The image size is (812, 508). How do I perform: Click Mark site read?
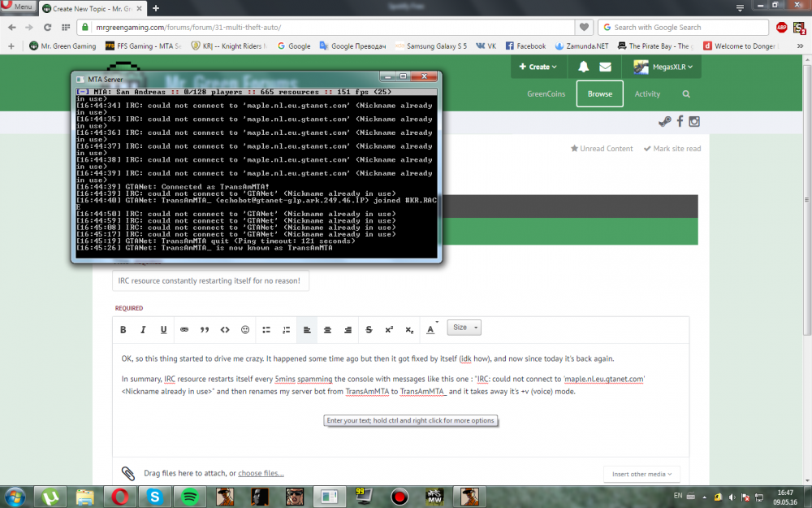(x=672, y=149)
